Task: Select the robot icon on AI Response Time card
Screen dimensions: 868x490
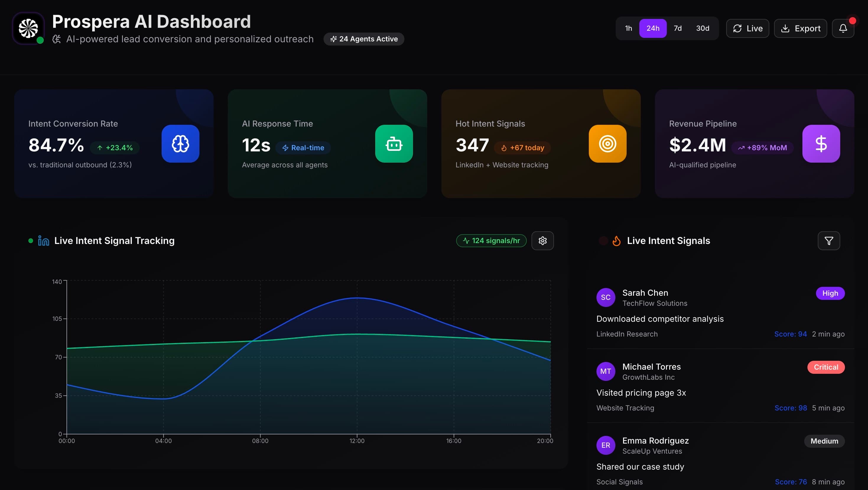Action: click(x=394, y=143)
